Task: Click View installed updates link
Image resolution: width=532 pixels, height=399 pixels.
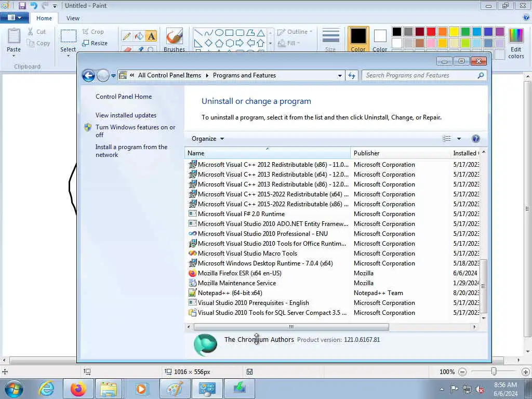Action: tap(126, 115)
